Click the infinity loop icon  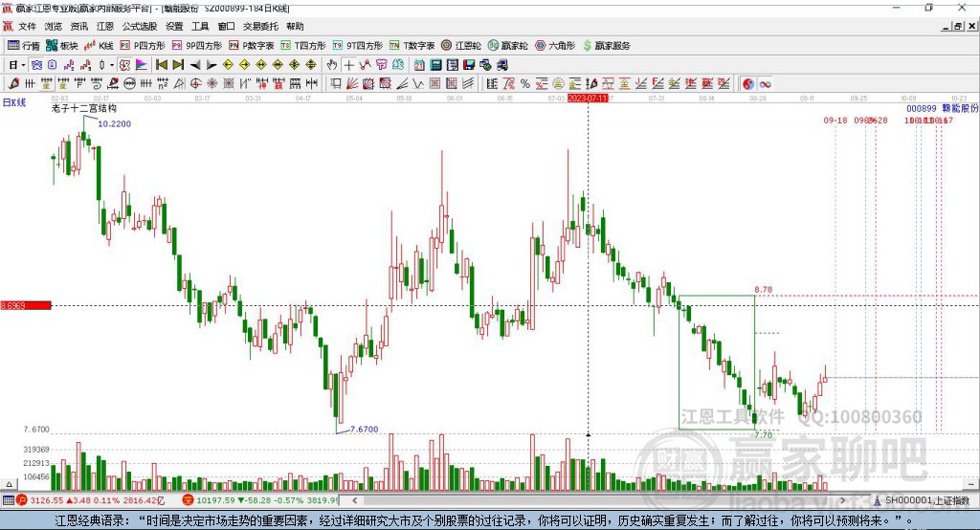(765, 84)
